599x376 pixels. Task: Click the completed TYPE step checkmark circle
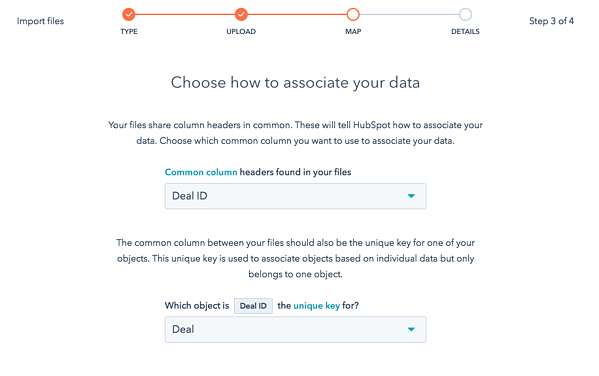click(x=129, y=15)
